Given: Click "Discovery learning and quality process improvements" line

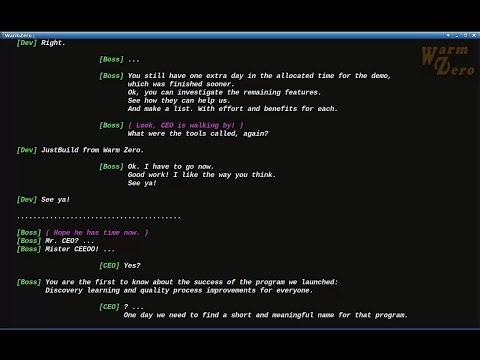Looking at the screenshot, I should point(179,291).
